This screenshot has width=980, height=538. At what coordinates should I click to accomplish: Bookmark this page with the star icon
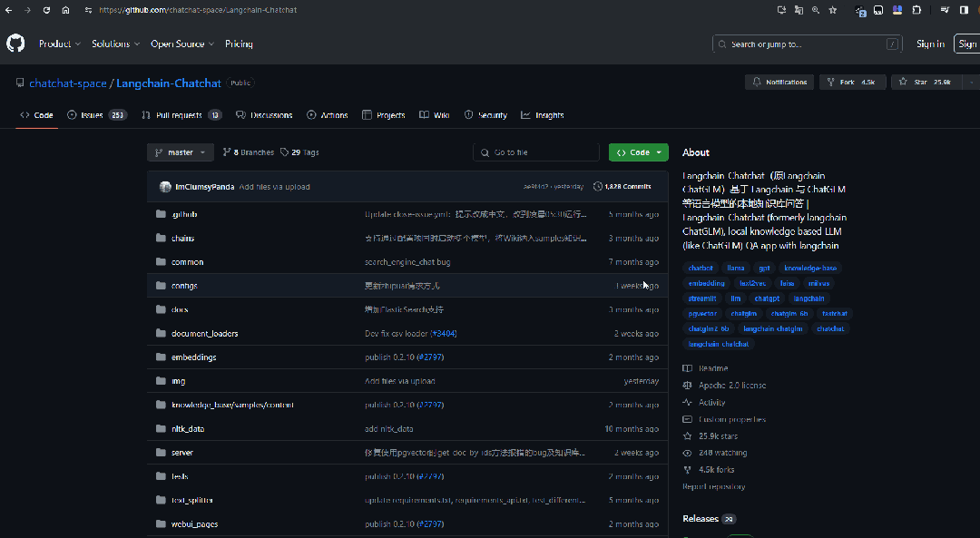click(x=832, y=10)
